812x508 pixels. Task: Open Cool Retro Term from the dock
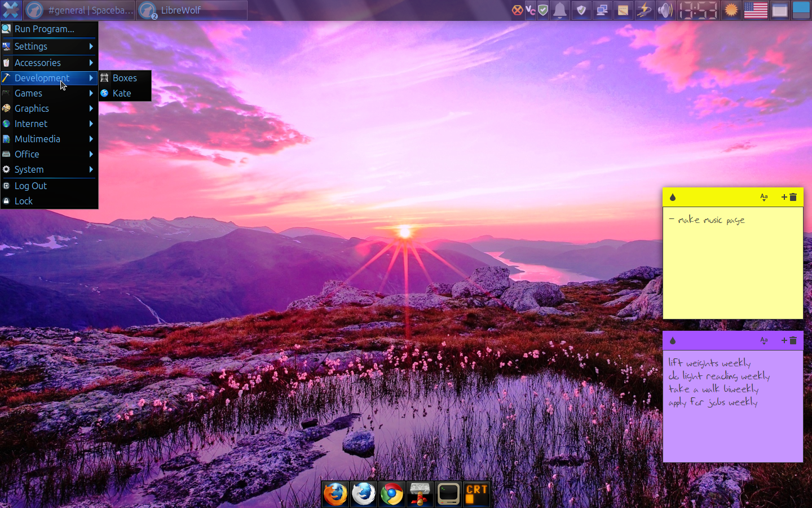(x=476, y=493)
